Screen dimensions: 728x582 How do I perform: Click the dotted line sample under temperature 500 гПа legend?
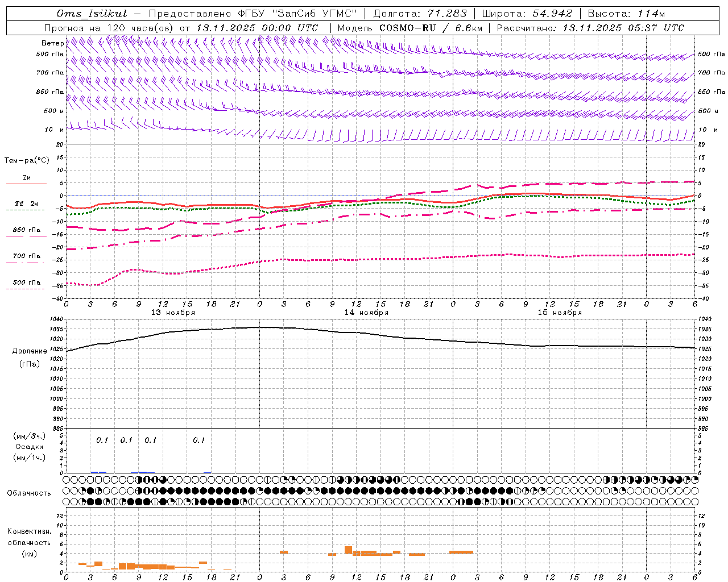pos(26,289)
